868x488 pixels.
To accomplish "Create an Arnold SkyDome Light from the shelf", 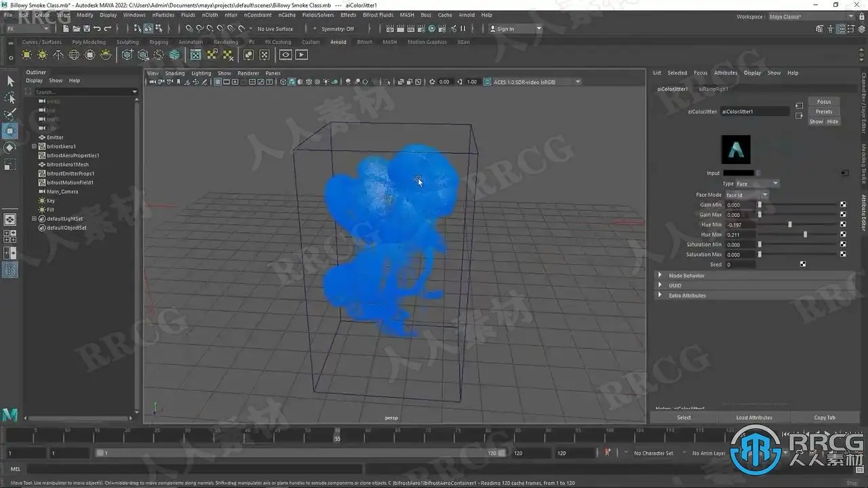I will (74, 55).
